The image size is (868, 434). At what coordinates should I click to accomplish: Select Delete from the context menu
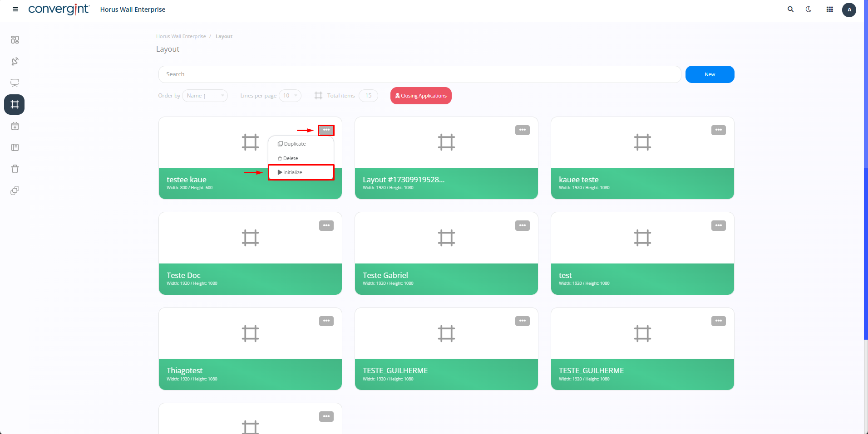[291, 158]
